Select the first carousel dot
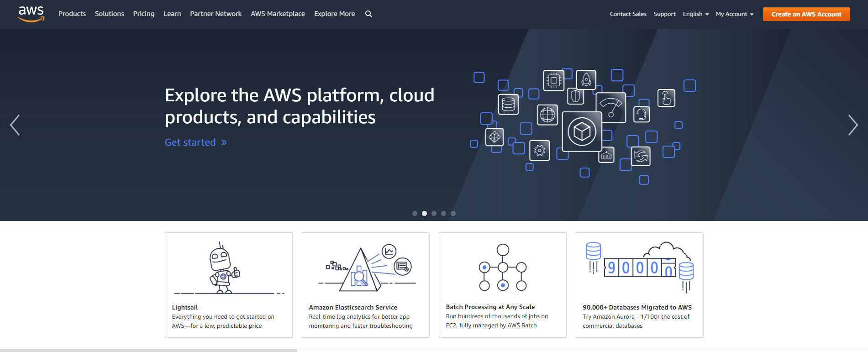 pyautogui.click(x=415, y=213)
